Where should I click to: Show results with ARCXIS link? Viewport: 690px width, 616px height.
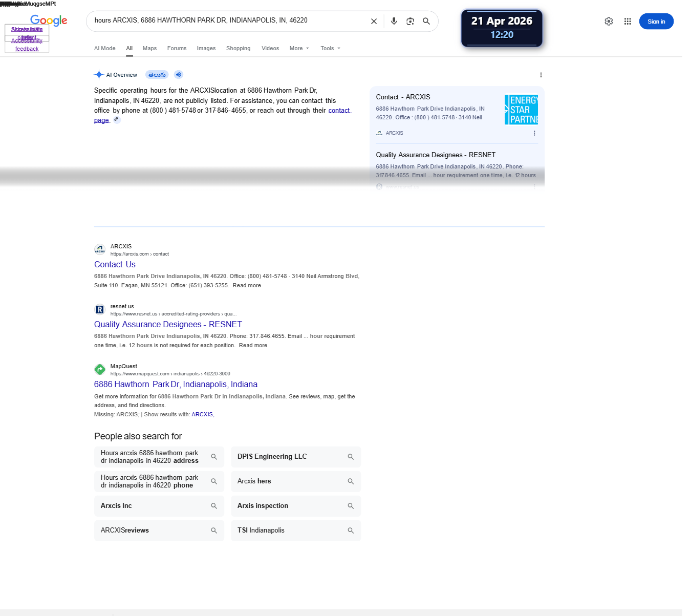coord(202,414)
